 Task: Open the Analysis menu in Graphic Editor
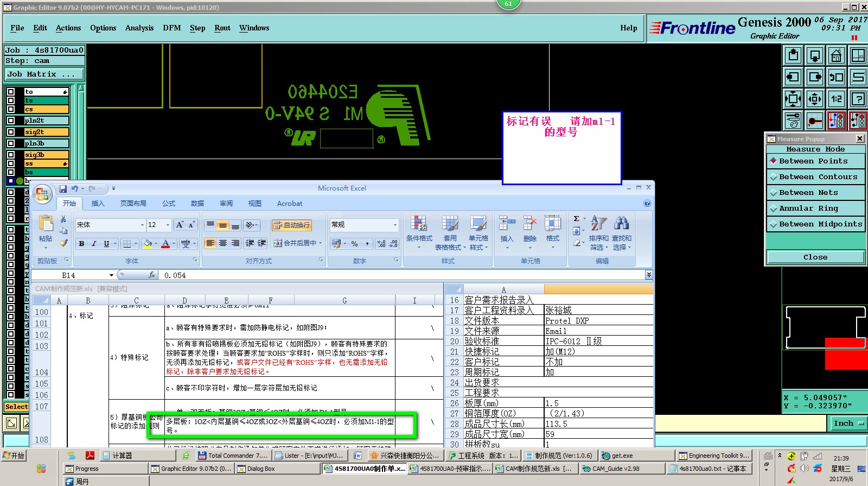(139, 28)
